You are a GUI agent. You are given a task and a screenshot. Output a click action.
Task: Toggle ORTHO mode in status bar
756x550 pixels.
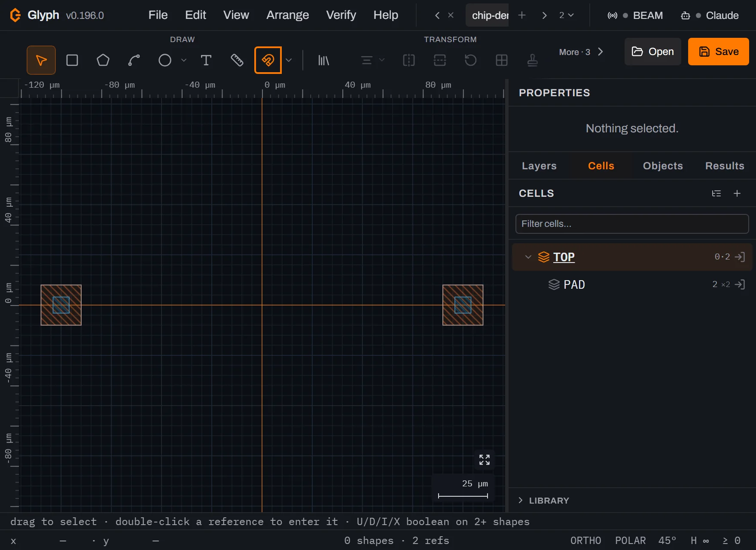(x=586, y=541)
